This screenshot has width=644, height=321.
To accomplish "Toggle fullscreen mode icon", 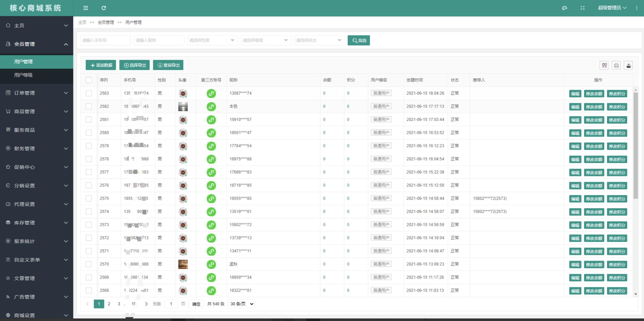I will point(582,8).
